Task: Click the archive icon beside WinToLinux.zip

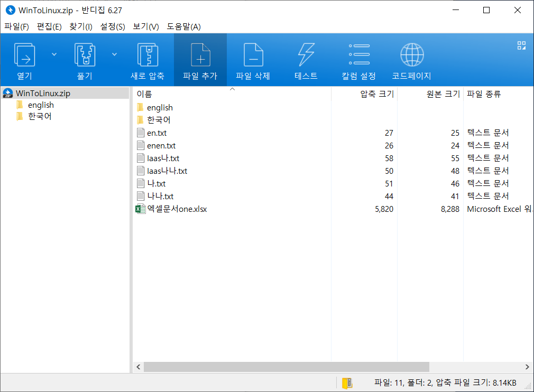Action: [7, 93]
